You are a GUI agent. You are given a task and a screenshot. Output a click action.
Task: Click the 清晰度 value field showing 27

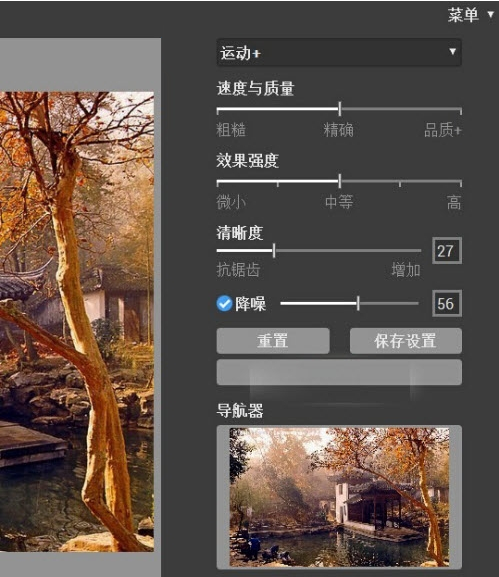point(447,251)
